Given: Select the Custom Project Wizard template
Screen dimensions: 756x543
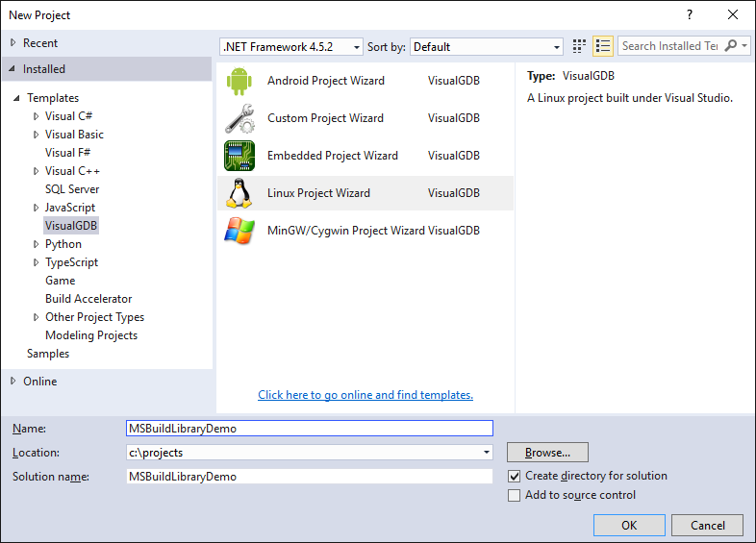Looking at the screenshot, I should [x=365, y=118].
